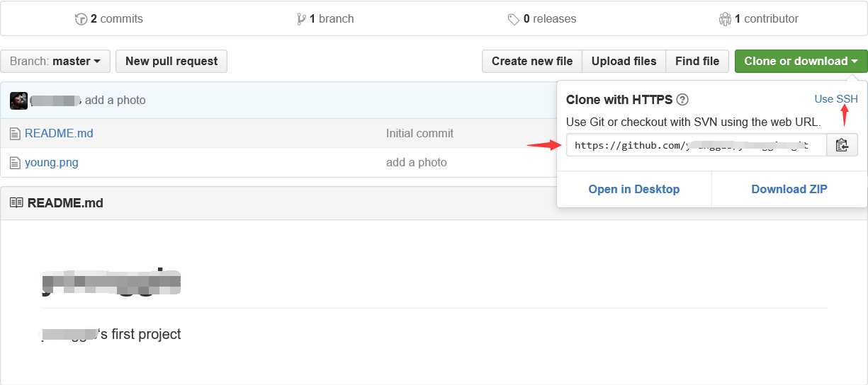Select the HTTPS clone URL field
Screen dimensions: 868x385
(696, 145)
